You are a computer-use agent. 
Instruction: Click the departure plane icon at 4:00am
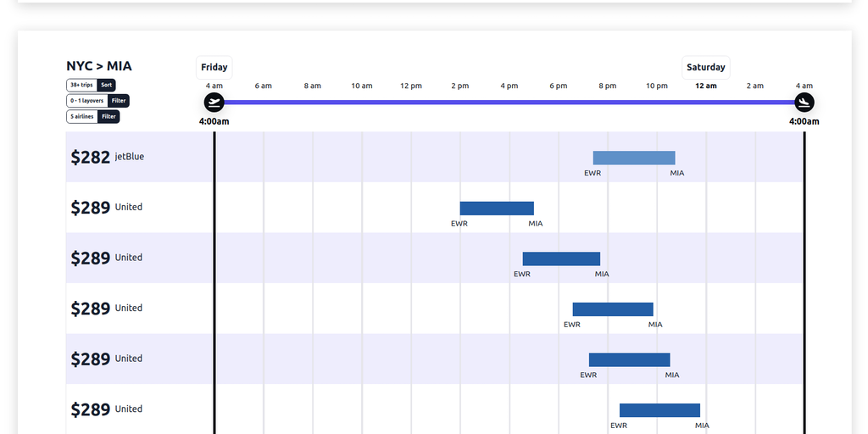click(x=214, y=103)
